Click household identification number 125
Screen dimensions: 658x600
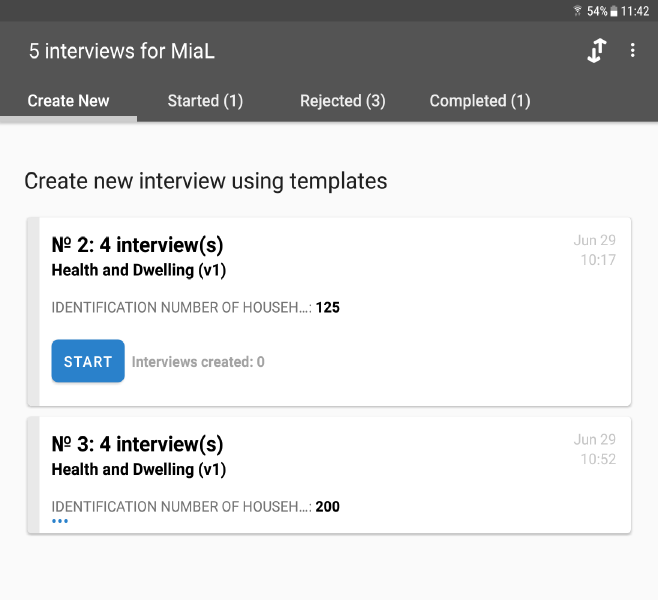click(x=328, y=308)
